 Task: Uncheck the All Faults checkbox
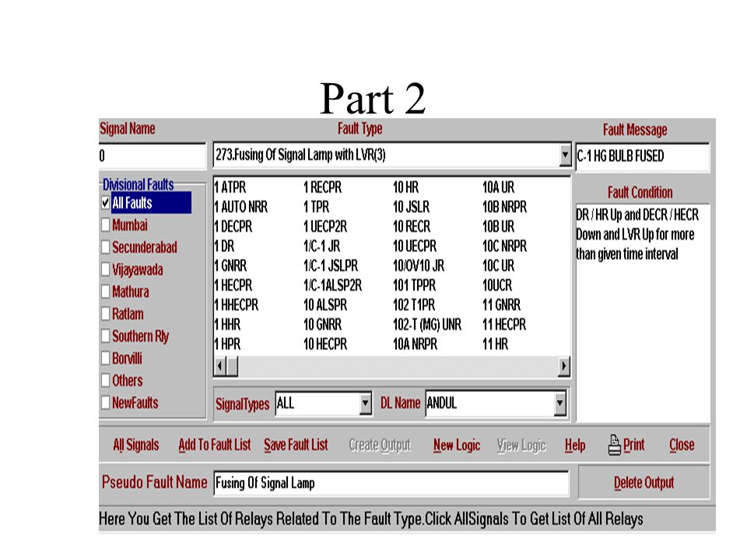tap(105, 203)
